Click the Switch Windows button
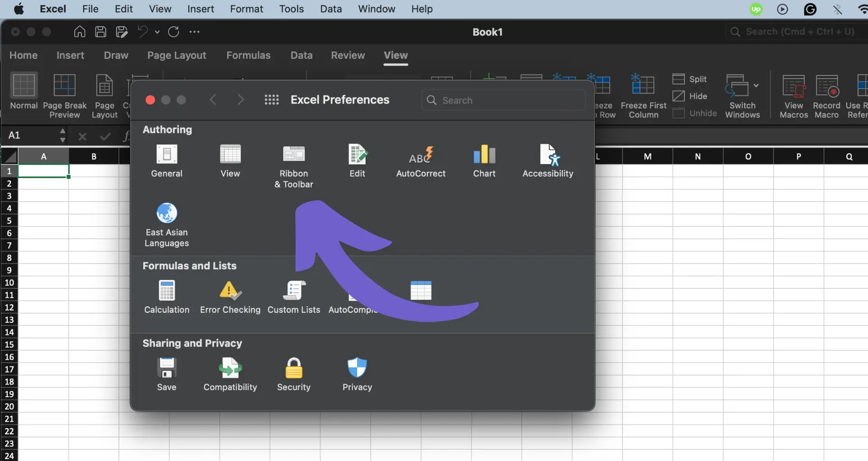The height and width of the screenshot is (461, 868). [x=742, y=96]
